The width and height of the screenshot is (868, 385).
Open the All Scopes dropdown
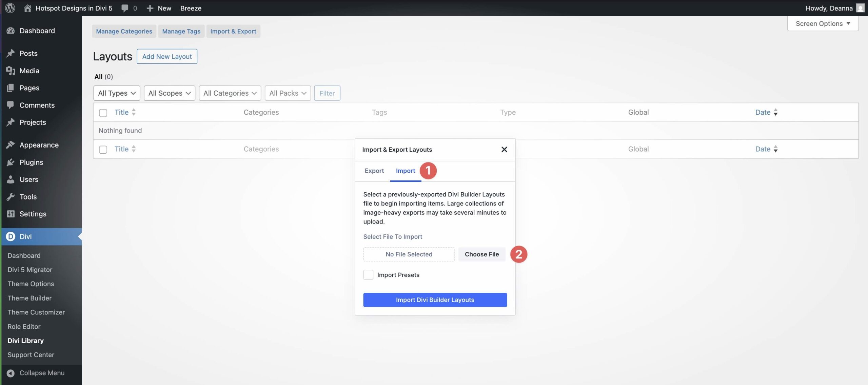point(169,93)
